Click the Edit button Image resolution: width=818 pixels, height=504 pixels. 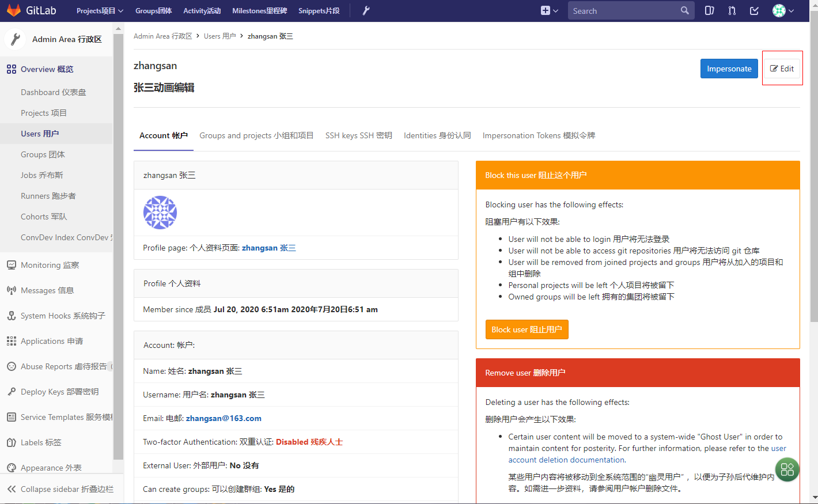[782, 69]
